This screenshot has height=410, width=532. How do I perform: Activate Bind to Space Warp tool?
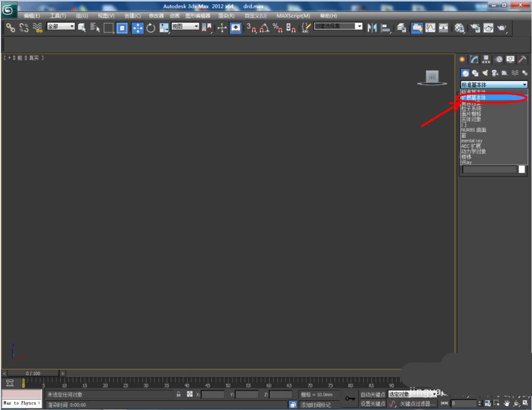(37, 28)
